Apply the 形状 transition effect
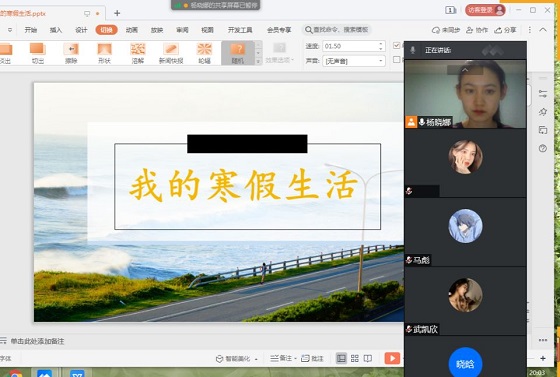This screenshot has width=560, height=377. click(104, 53)
